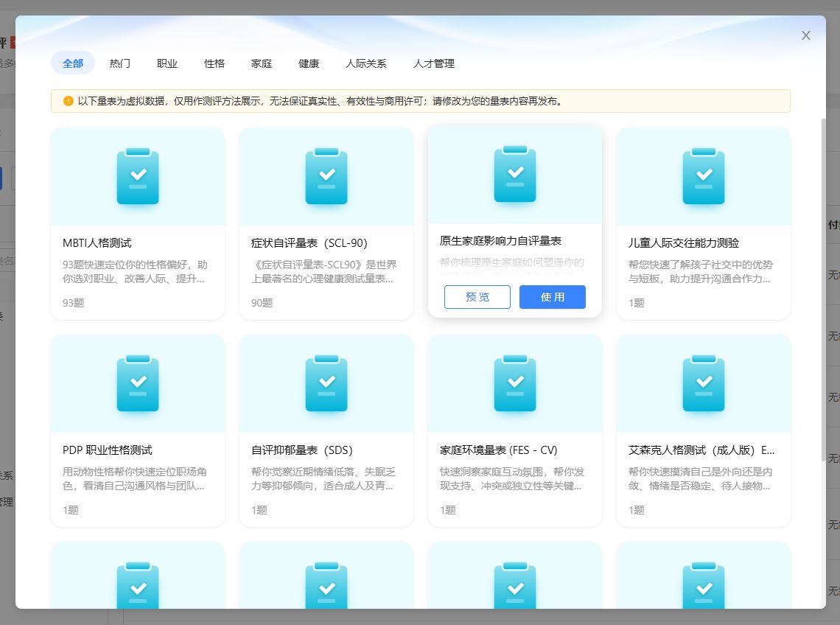
Task: Click the 家庭环境量表 (FES-CV) clipboard icon
Action: tap(515, 383)
